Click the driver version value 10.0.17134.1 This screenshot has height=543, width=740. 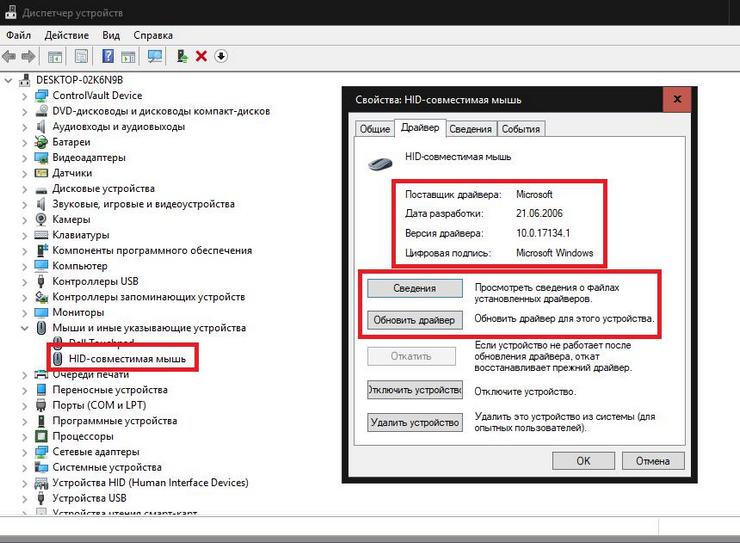543,233
